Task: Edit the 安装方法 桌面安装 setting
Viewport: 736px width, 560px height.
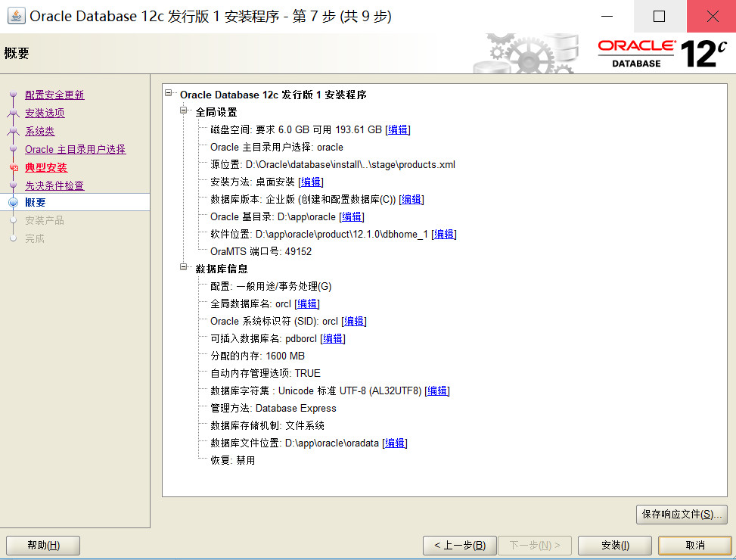Action: pyautogui.click(x=311, y=182)
